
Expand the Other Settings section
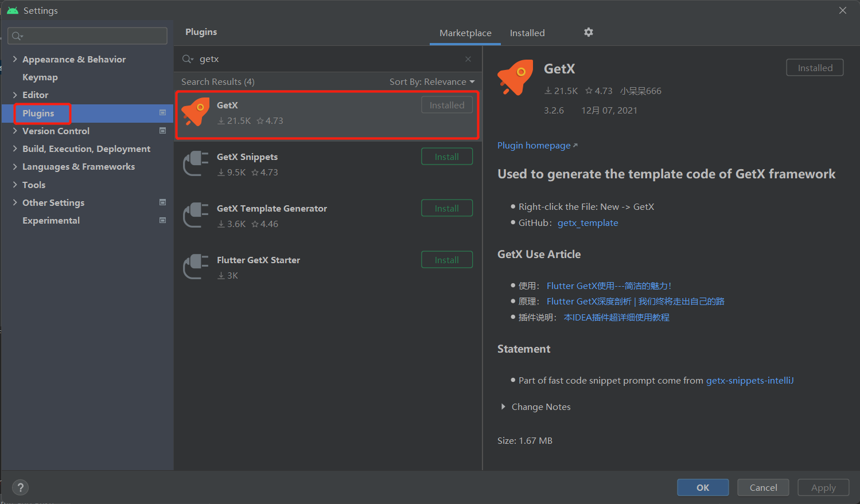[15, 202]
